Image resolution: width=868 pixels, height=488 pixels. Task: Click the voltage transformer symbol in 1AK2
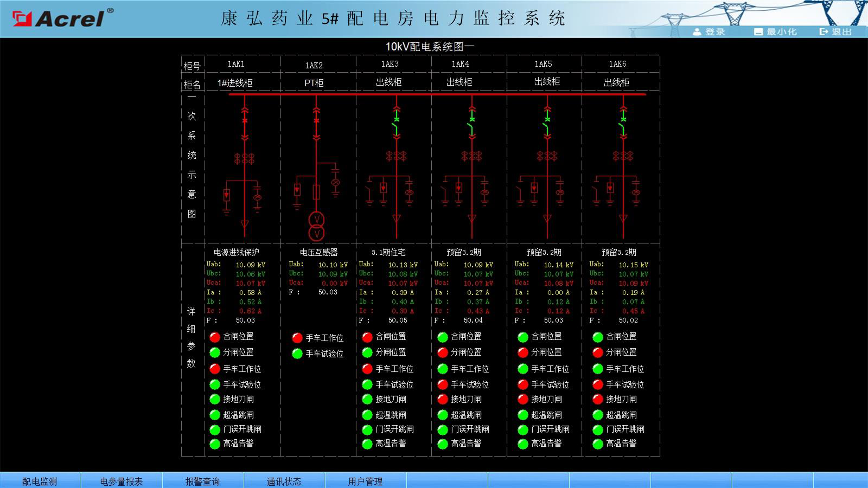pos(317,226)
